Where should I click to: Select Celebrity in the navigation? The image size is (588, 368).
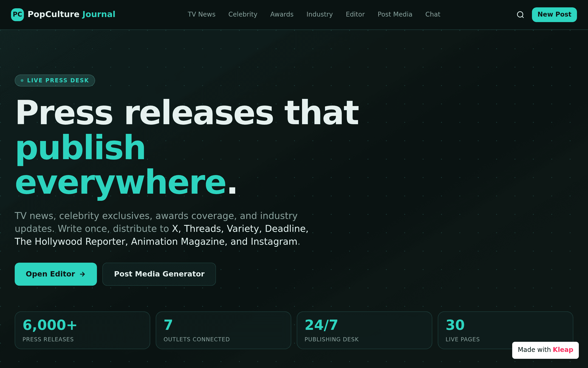coord(243,14)
